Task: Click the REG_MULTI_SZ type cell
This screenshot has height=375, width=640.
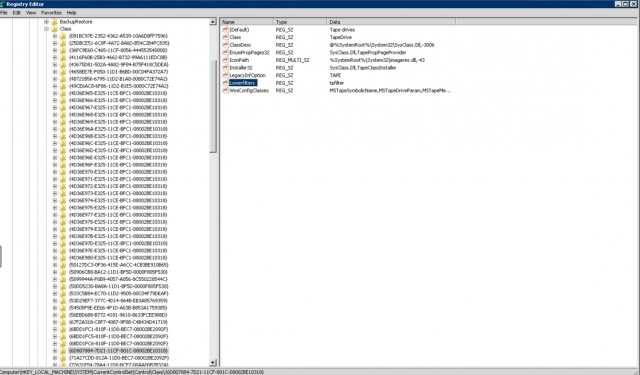Action: pyautogui.click(x=292, y=60)
